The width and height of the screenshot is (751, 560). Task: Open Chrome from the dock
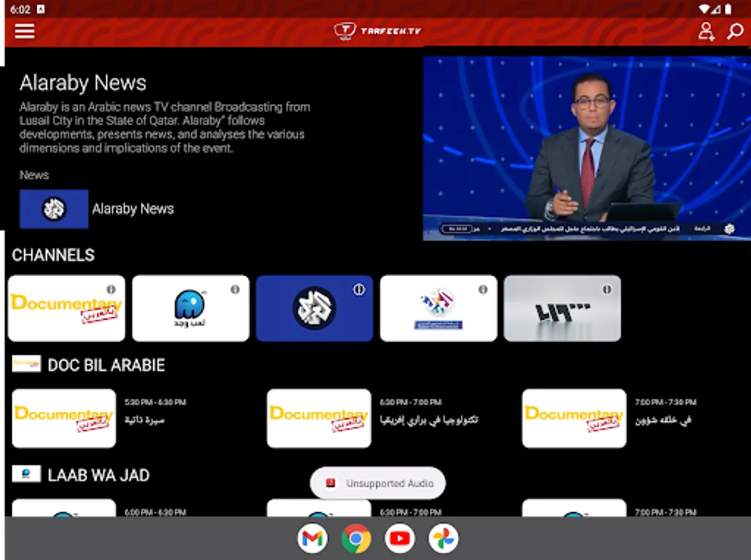click(x=356, y=538)
